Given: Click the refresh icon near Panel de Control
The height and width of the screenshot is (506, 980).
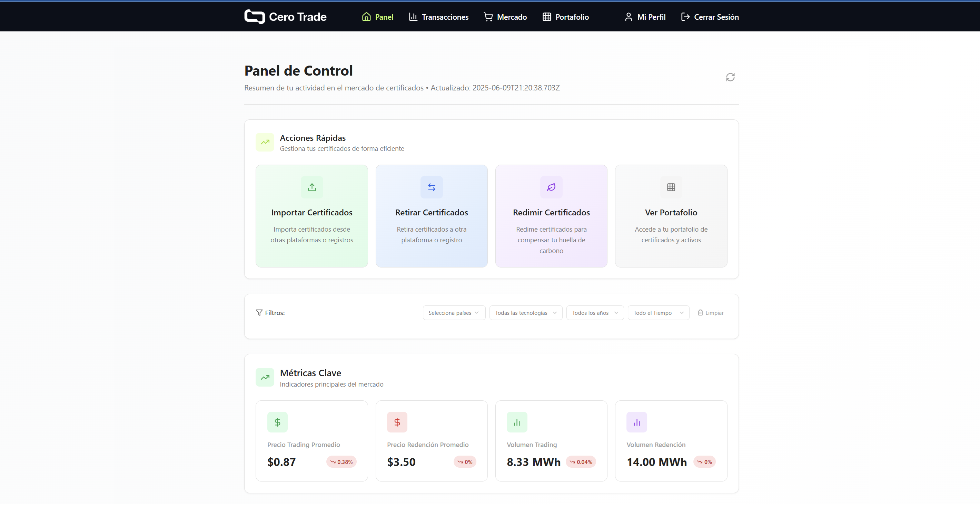Looking at the screenshot, I should 730,77.
